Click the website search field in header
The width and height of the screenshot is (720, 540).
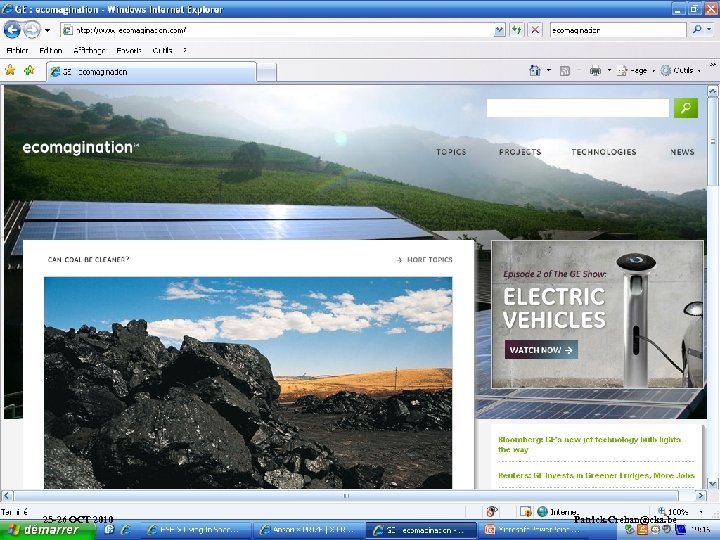(578, 108)
